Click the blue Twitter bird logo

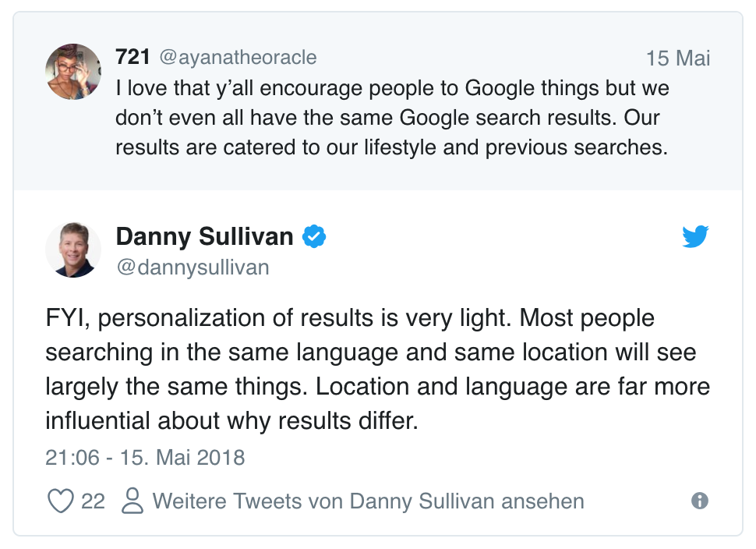tap(695, 236)
